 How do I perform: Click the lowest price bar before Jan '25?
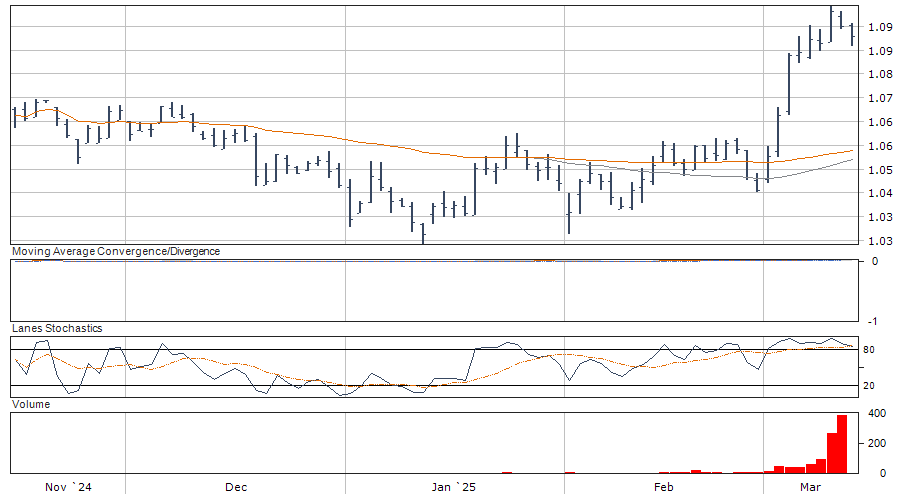coord(423,232)
